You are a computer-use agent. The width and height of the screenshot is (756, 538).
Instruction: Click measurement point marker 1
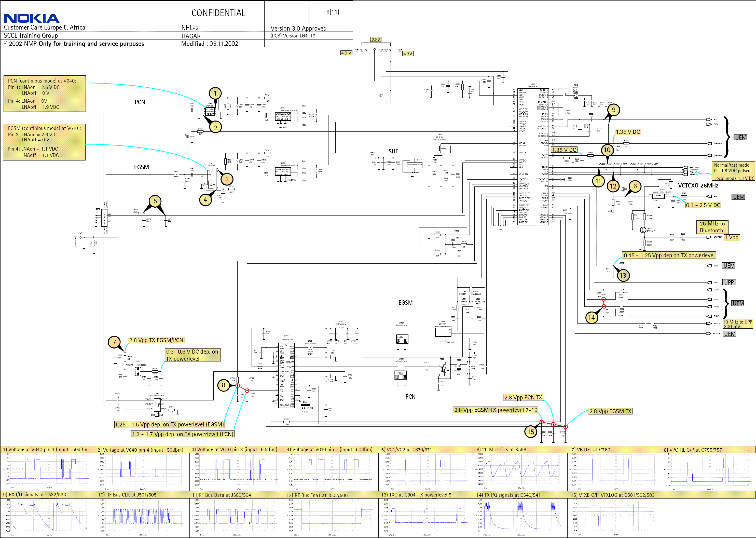click(x=215, y=93)
